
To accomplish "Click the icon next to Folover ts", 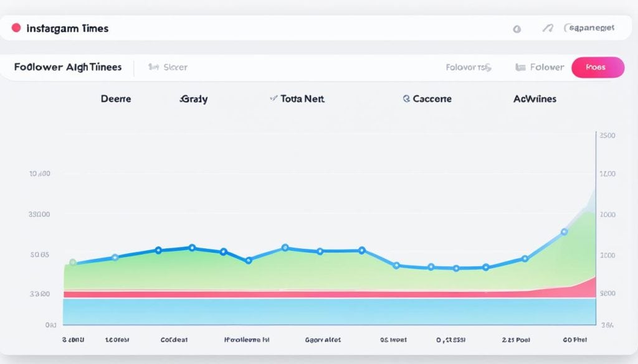I will 490,67.
